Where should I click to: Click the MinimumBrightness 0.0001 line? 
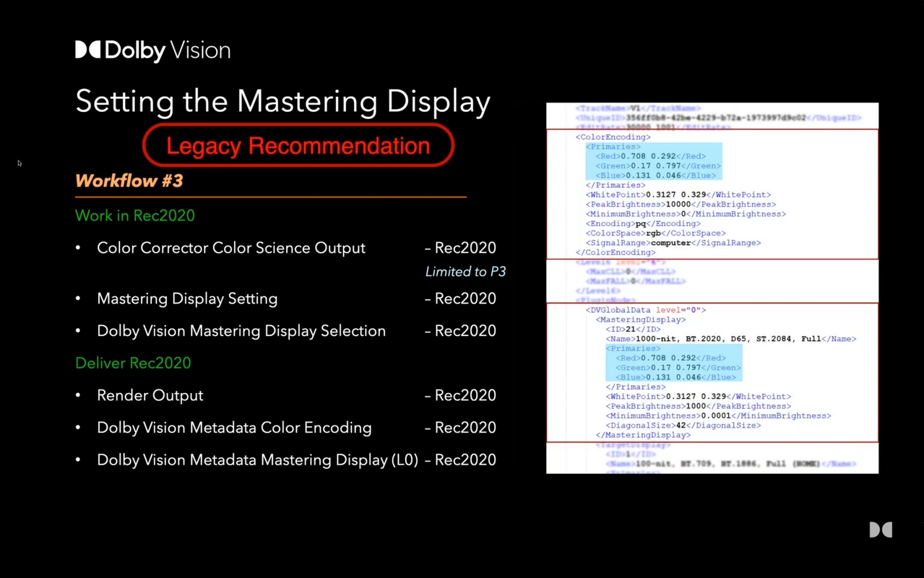718,415
